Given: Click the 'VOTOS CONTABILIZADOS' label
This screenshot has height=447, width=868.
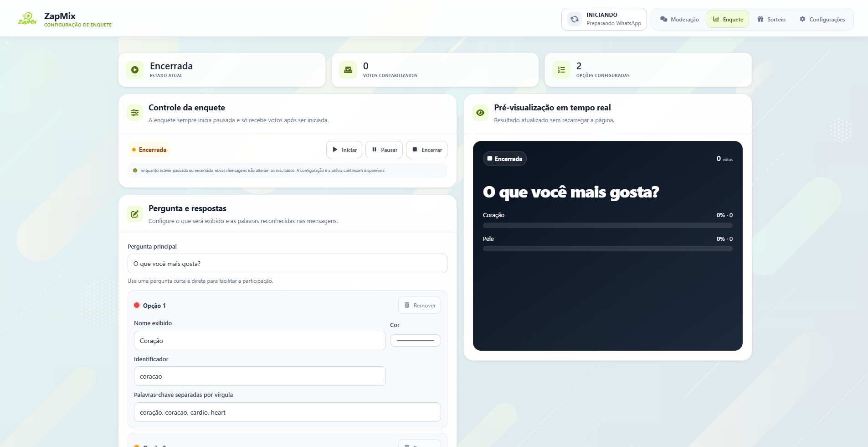Looking at the screenshot, I should (x=390, y=76).
